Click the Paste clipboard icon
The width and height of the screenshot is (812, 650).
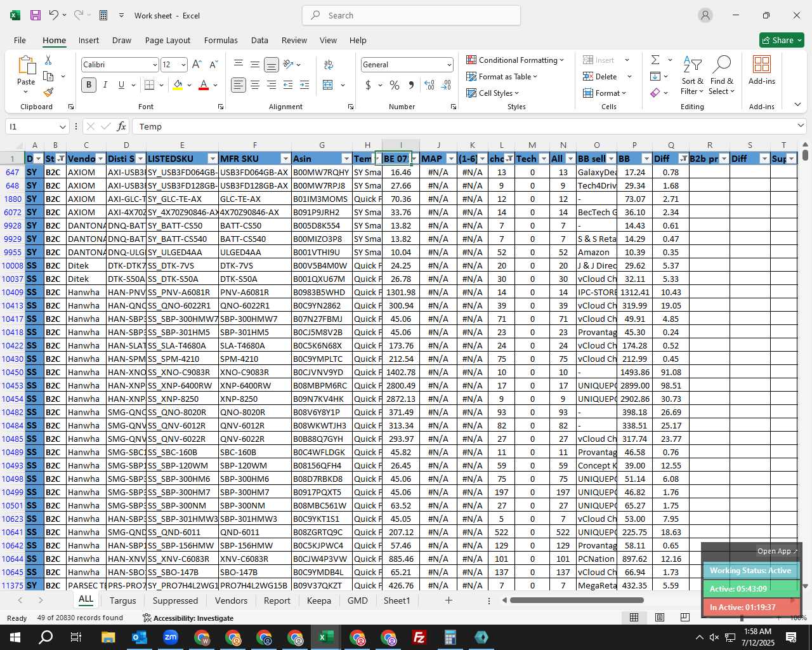26,66
